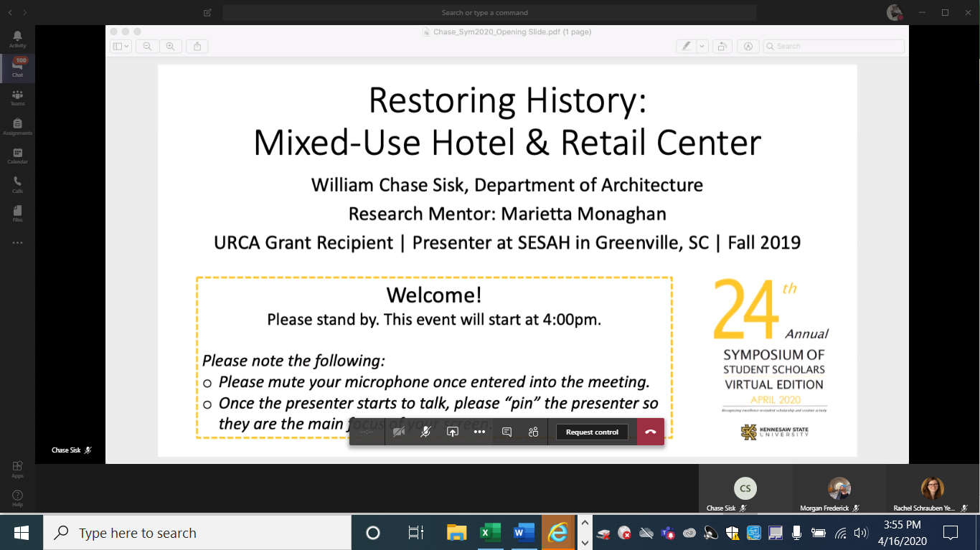Open more actions ellipsis in meeting toolbar
Screen dimensions: 980x550
pos(479,432)
